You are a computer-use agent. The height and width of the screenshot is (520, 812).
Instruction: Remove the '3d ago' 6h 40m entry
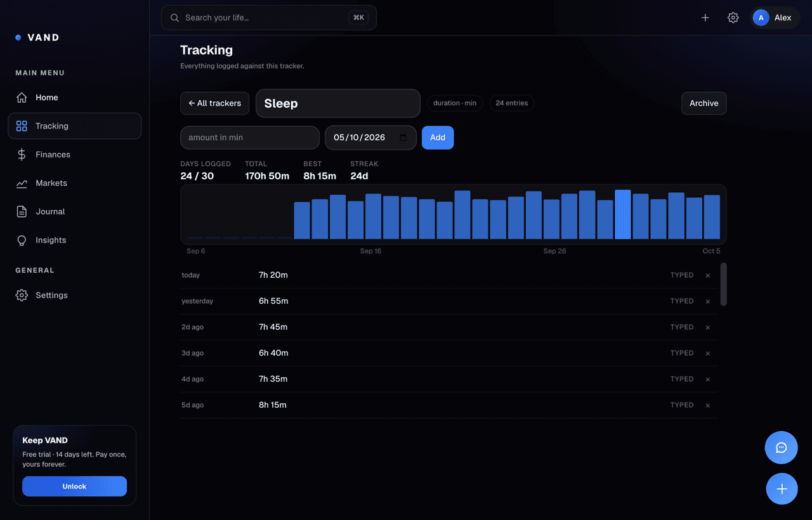click(708, 353)
